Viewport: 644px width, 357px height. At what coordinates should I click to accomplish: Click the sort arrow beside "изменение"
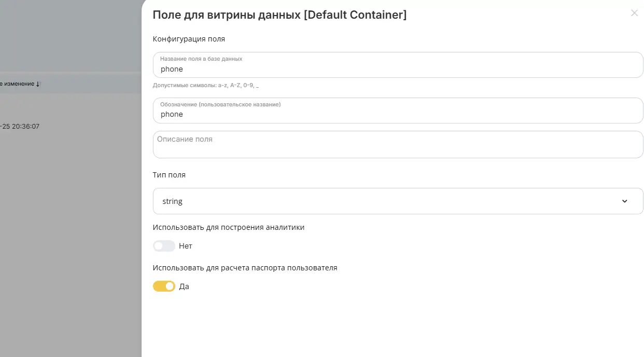click(x=38, y=84)
